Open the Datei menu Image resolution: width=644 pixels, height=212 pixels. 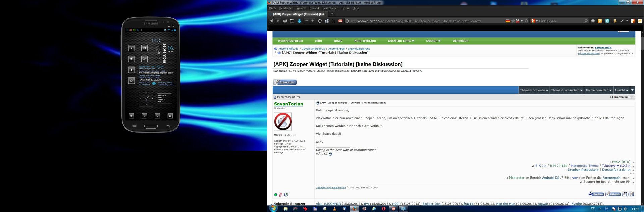pos(272,8)
